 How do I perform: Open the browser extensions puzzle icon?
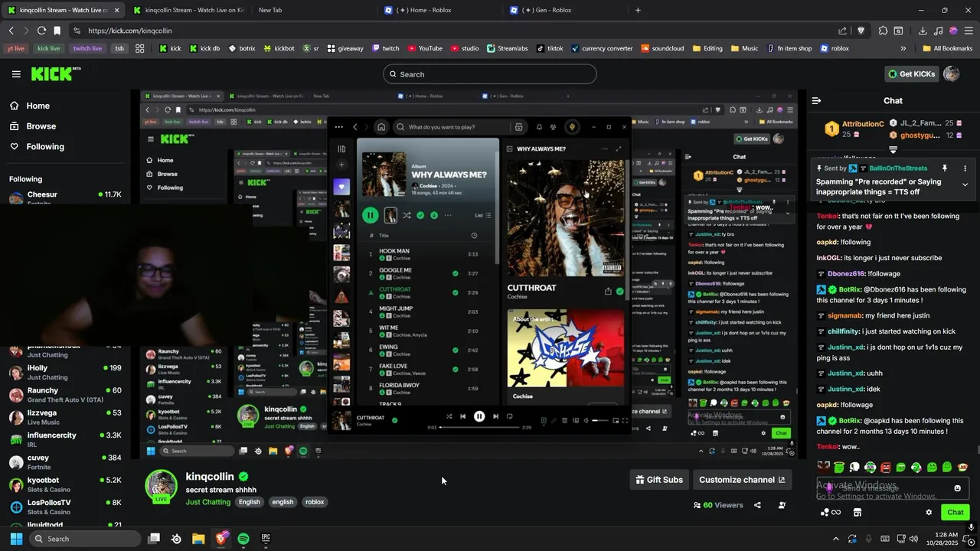[884, 31]
